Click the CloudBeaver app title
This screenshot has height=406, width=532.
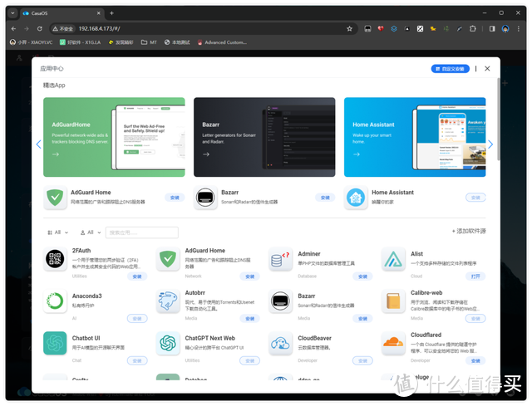tap(314, 338)
